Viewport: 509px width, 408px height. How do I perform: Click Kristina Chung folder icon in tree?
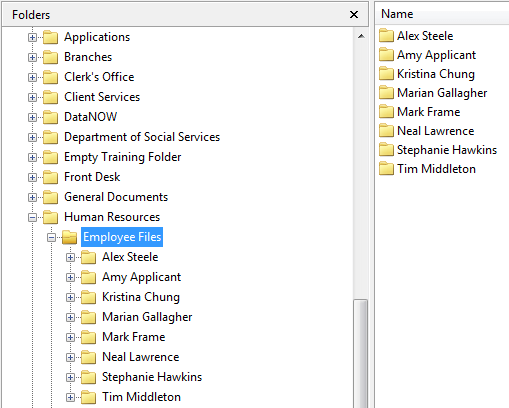point(89,297)
